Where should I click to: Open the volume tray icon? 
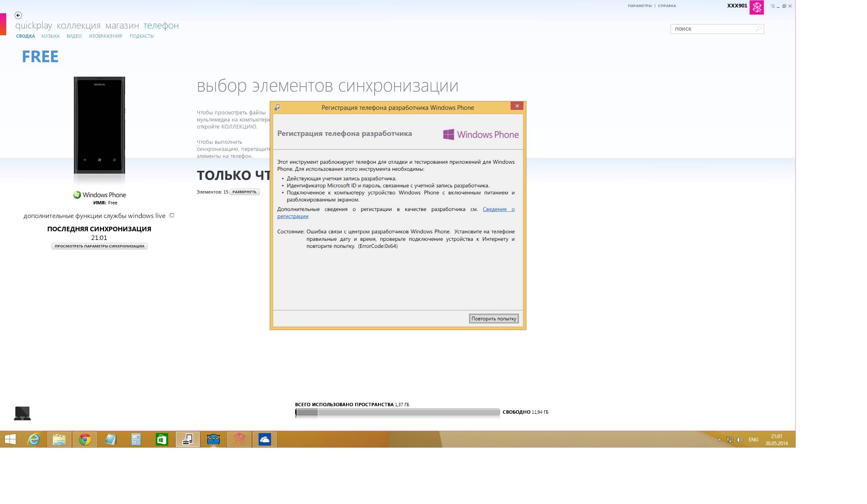click(740, 440)
